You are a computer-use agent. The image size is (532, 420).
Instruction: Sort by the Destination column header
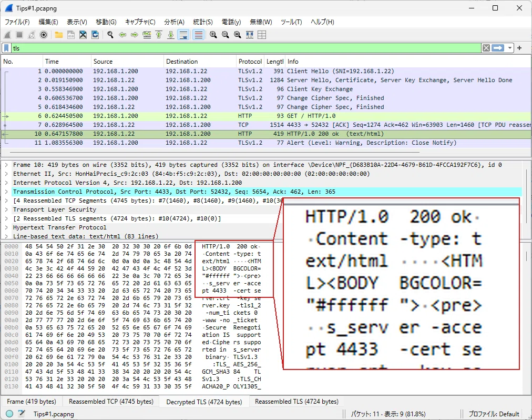[x=200, y=62]
